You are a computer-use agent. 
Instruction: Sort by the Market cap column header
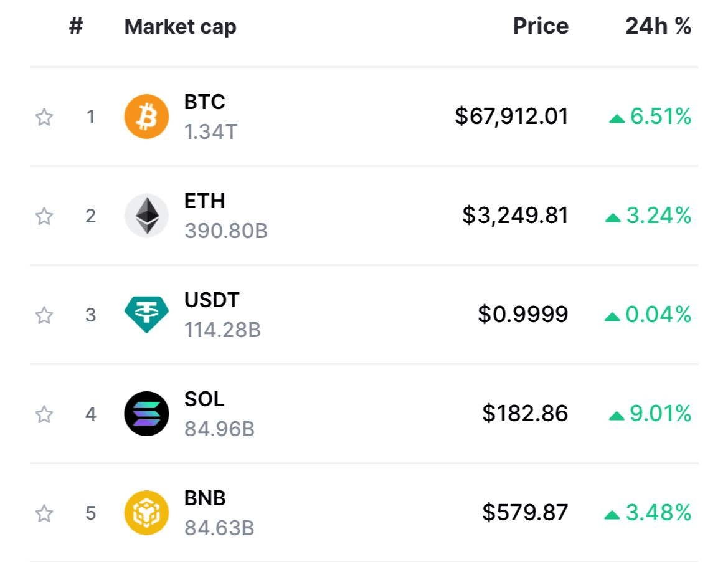pyautogui.click(x=180, y=27)
